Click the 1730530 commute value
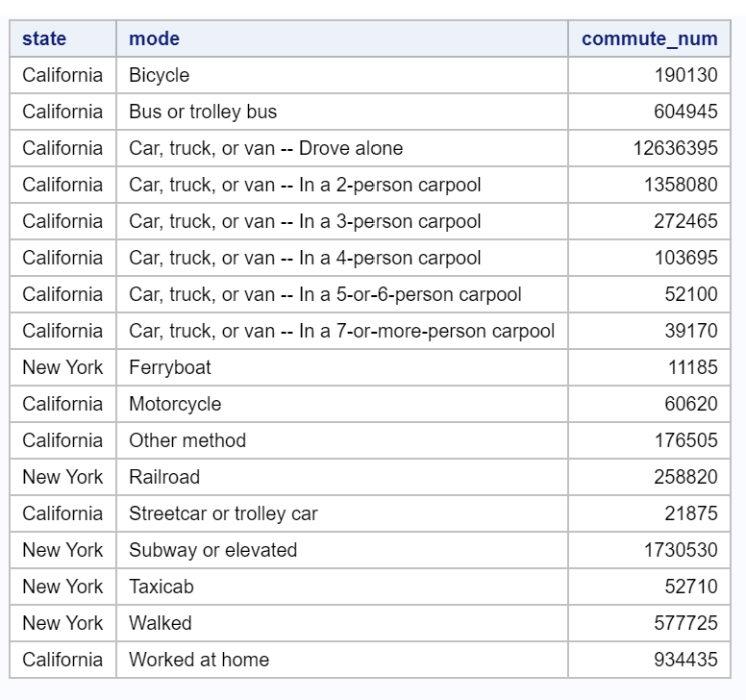 coord(681,550)
